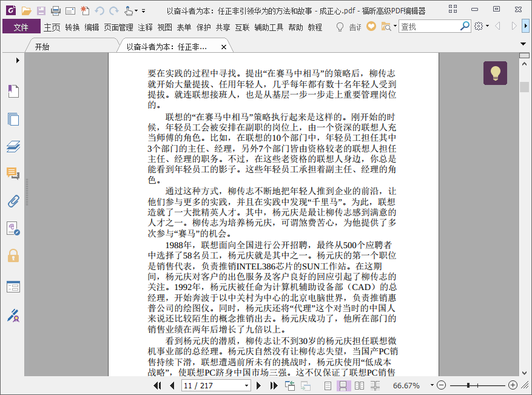532x395 pixels.
Task: Open the security lock panel in sidebar
Action: tap(13, 255)
